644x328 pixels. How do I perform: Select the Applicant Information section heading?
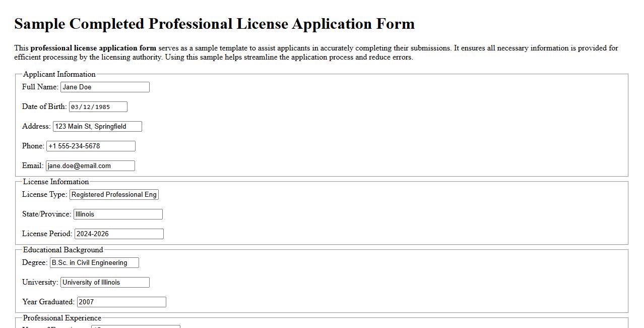59,74
